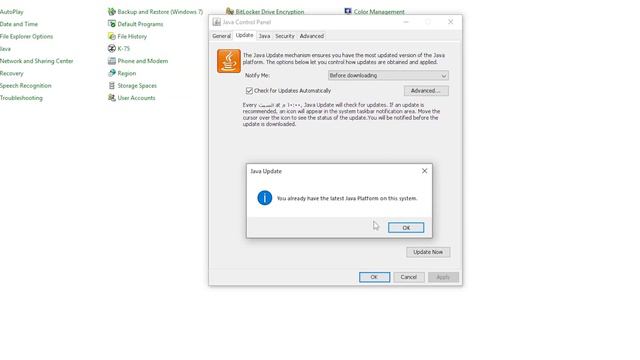Open AutoPlay in Control Panel
Screen dimensions: 640x360
[x=11, y=12]
